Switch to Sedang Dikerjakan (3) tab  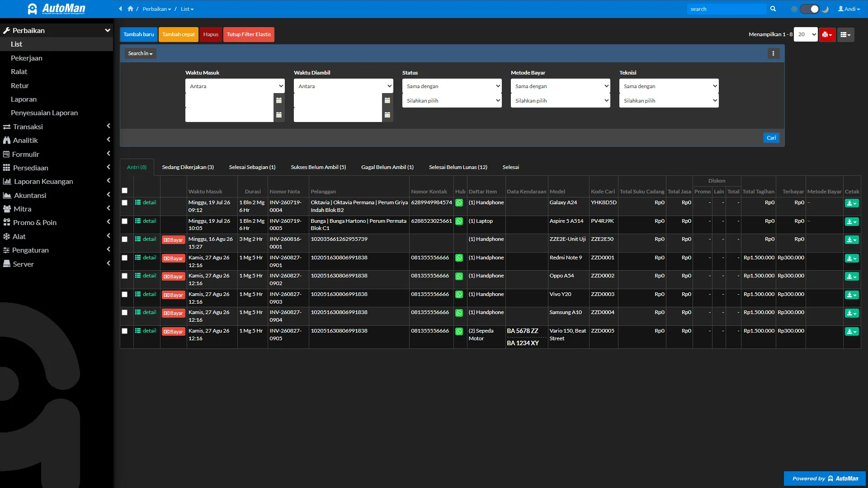[188, 167]
